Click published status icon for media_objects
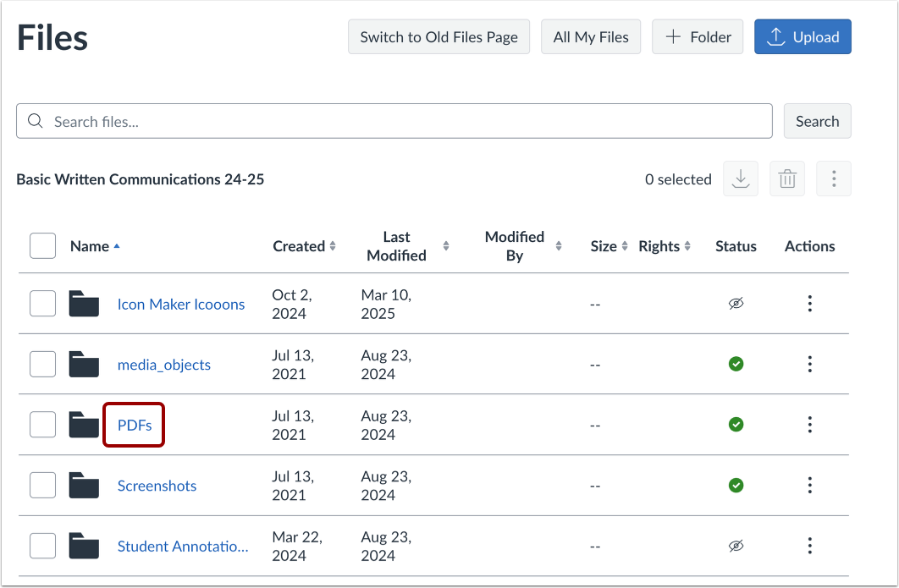Screen dimensions: 899x588 pos(736,365)
